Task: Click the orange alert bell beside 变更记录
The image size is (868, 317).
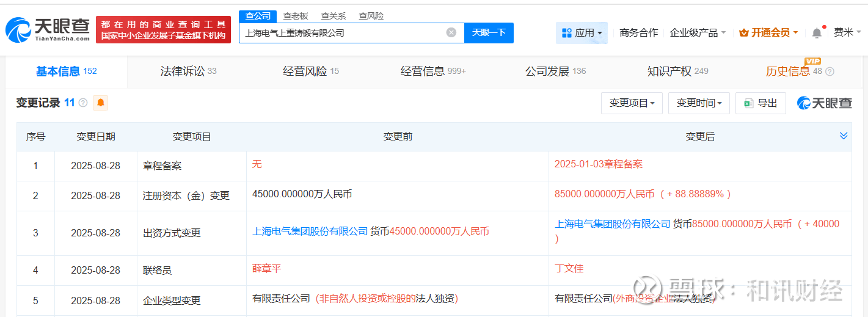Action: tap(101, 103)
